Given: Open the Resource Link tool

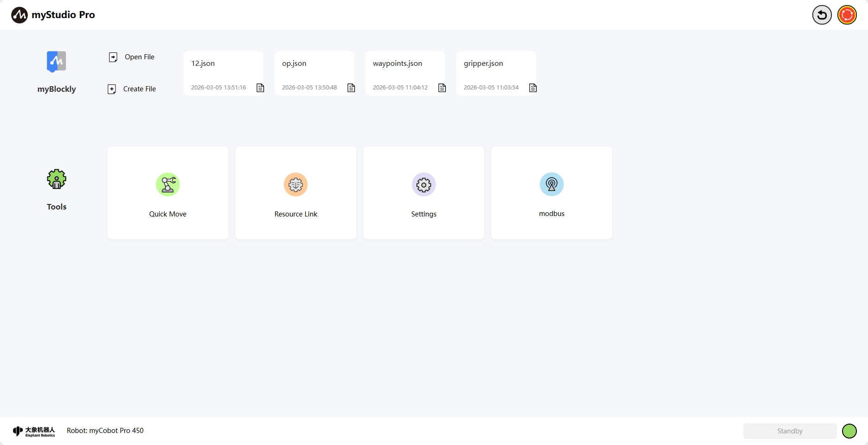Looking at the screenshot, I should point(295,193).
